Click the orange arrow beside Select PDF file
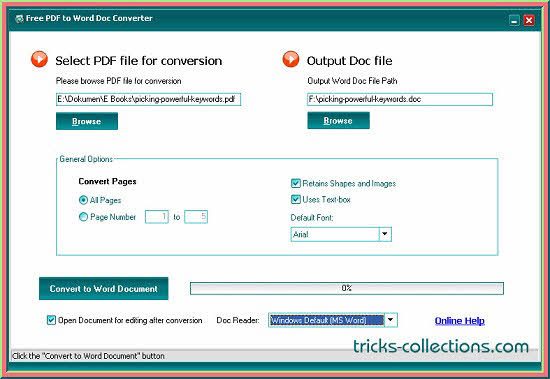550x379 pixels. point(39,59)
